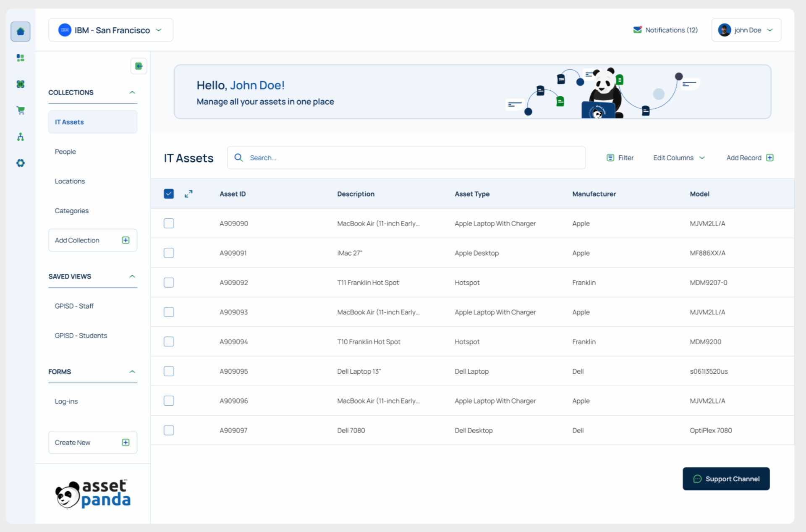
Task: Click the Create New button
Action: (93, 443)
